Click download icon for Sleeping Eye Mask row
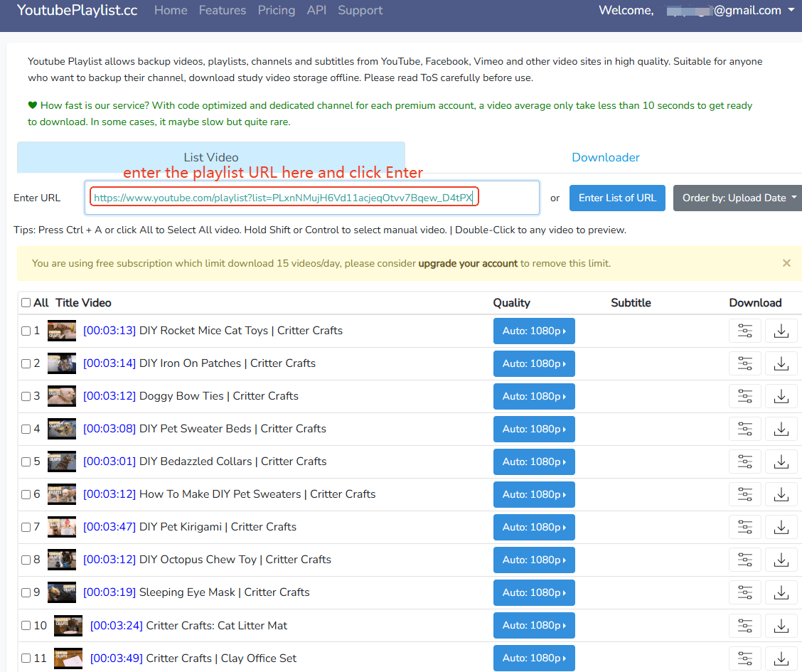The image size is (802, 672). [x=781, y=592]
